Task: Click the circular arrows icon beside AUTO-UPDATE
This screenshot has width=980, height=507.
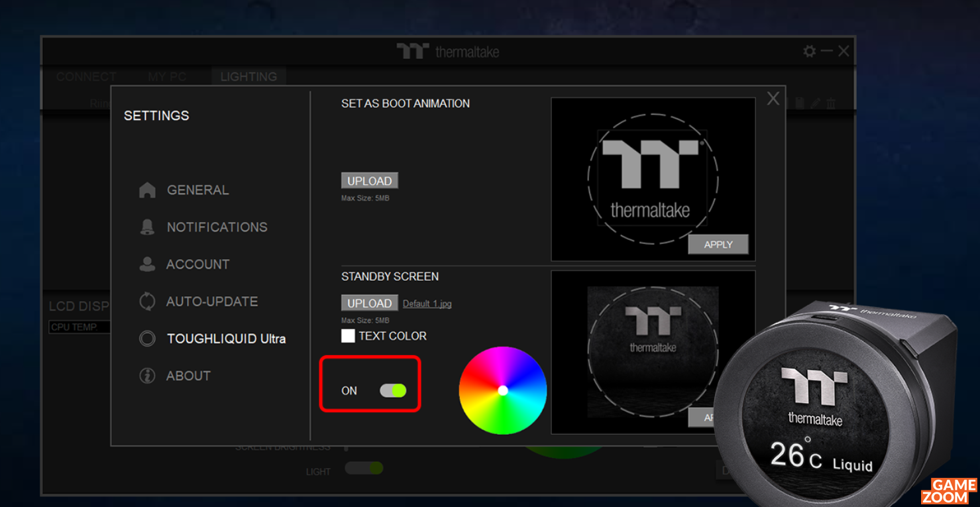Action: pyautogui.click(x=147, y=302)
